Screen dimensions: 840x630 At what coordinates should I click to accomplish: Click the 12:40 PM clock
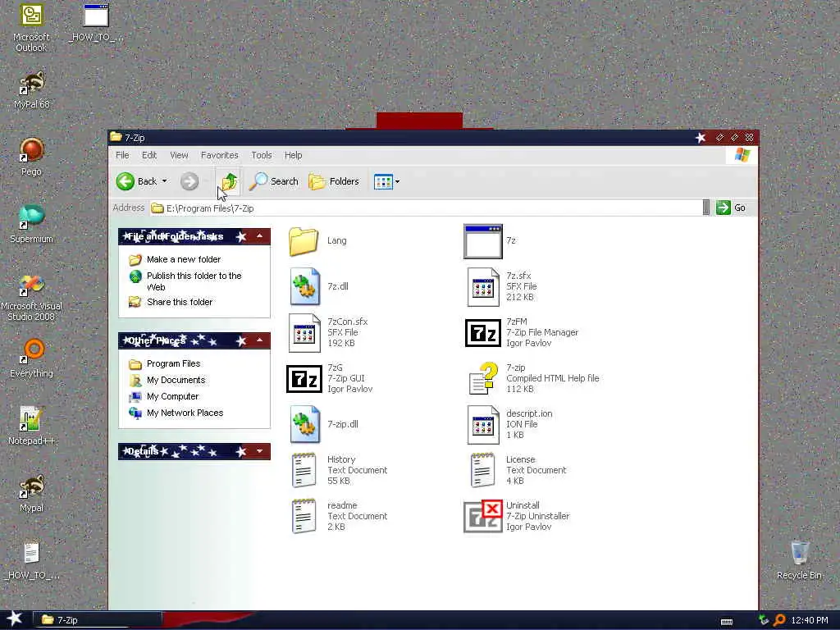click(x=810, y=620)
